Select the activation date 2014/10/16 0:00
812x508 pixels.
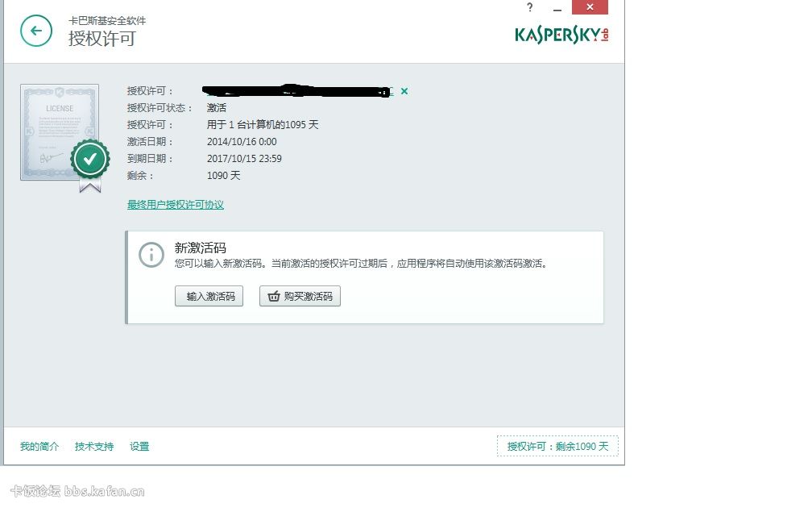(242, 142)
